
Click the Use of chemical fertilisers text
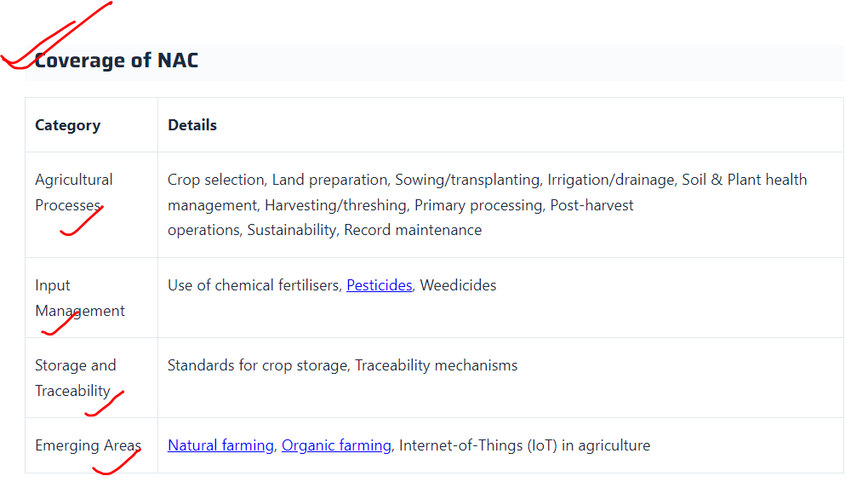(x=254, y=285)
